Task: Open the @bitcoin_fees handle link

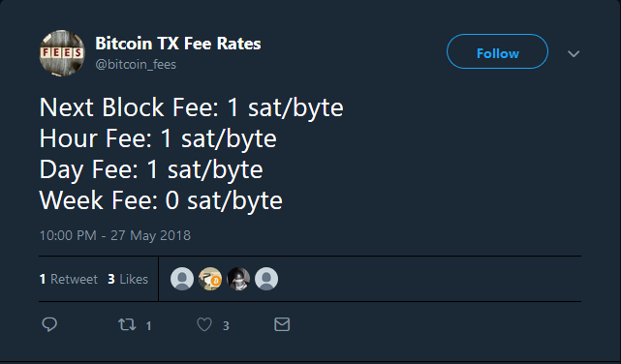Action: (136, 64)
